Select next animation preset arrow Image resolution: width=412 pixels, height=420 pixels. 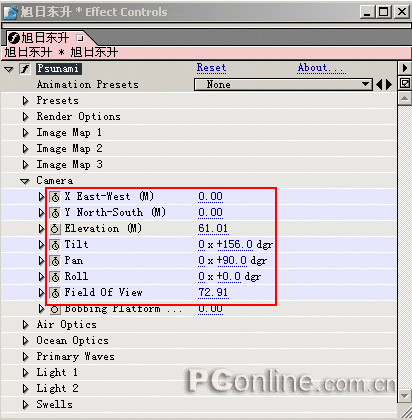point(389,85)
